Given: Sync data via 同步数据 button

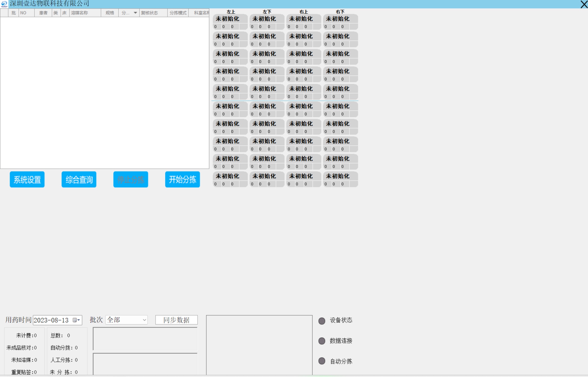Looking at the screenshot, I should [176, 320].
